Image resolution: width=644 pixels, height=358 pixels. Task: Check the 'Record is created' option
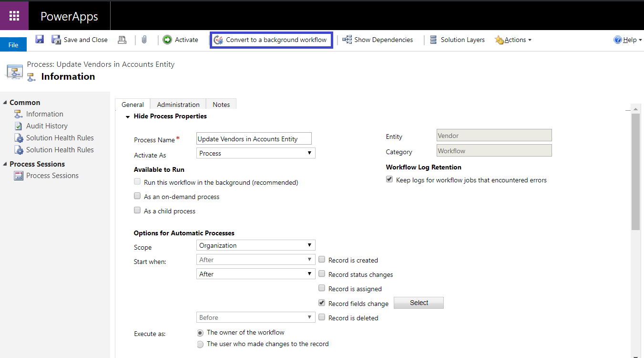322,260
